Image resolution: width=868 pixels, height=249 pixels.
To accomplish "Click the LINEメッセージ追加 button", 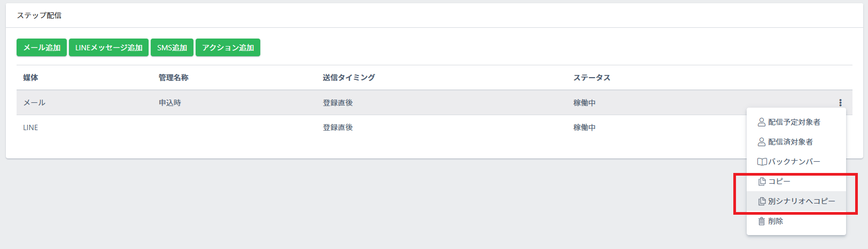I will pos(108,48).
